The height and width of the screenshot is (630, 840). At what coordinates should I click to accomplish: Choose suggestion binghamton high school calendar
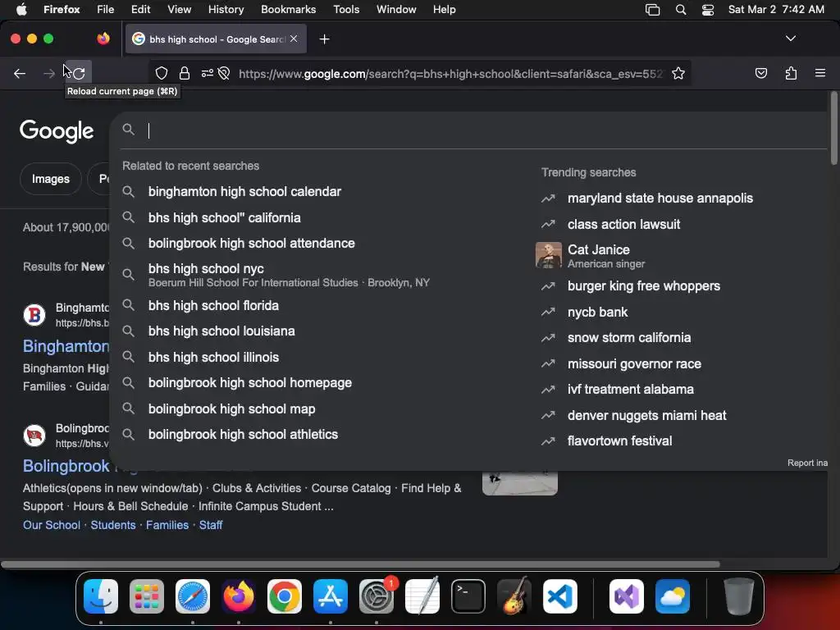point(244,192)
